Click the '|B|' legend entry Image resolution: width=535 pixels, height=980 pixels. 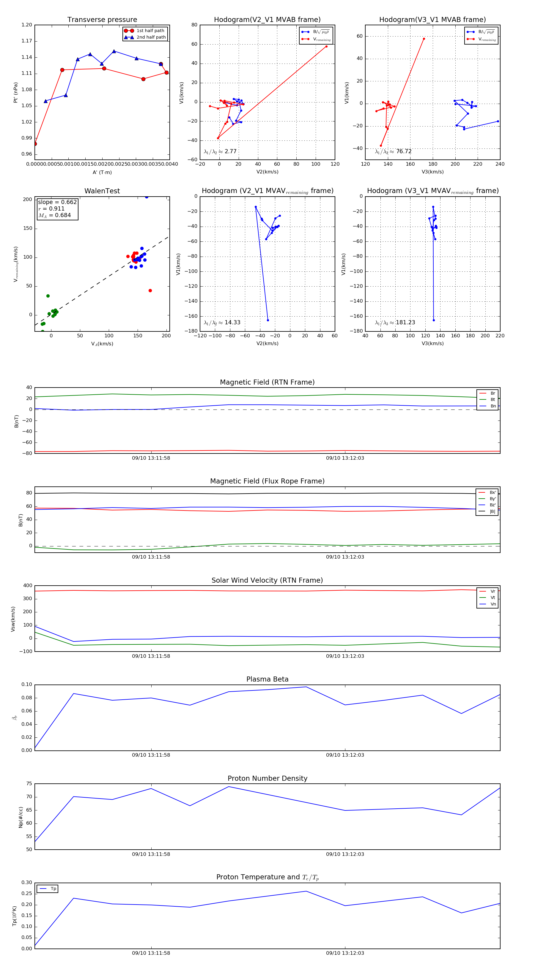[x=487, y=511]
